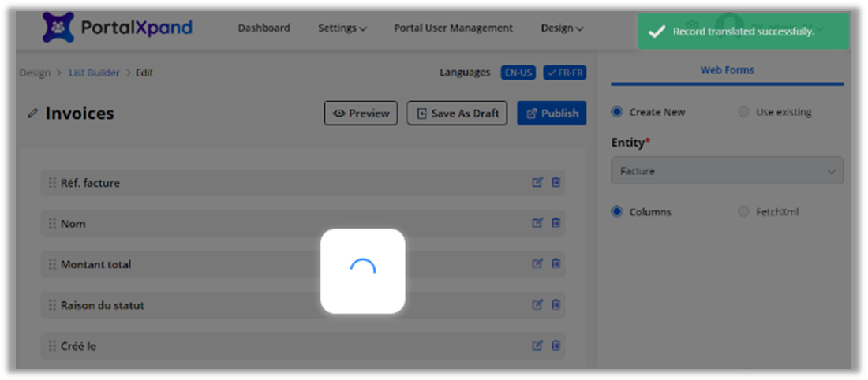The height and width of the screenshot is (380, 868).
Task: Click Save As Draft button
Action: [x=458, y=114]
